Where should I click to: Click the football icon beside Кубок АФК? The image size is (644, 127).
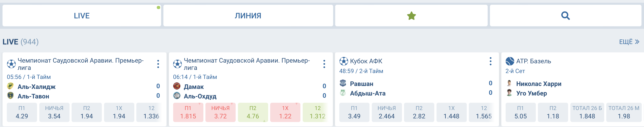click(344, 61)
